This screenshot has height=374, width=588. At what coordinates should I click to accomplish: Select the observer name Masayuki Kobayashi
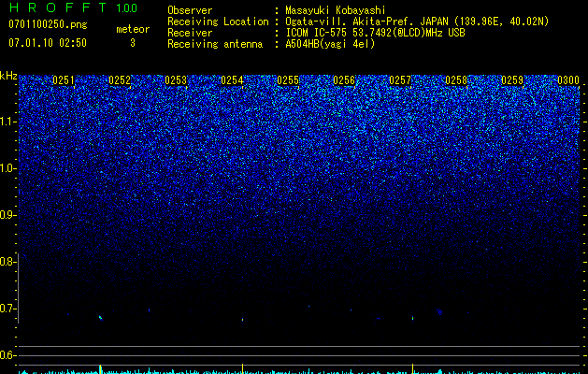click(336, 10)
